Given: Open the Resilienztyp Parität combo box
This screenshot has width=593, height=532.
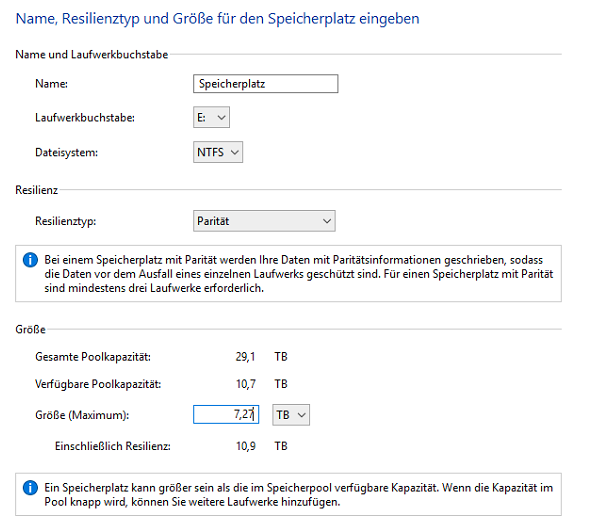Looking at the screenshot, I should pos(264,221).
